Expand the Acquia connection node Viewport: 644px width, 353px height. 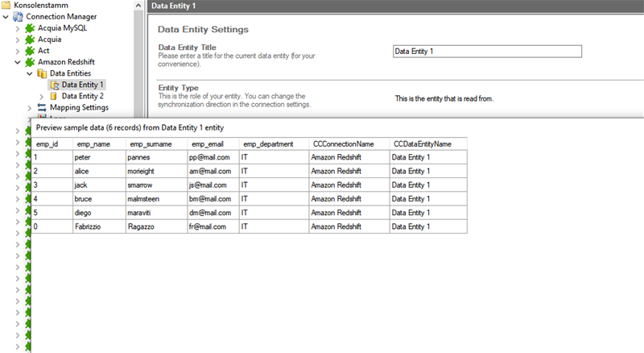[19, 39]
